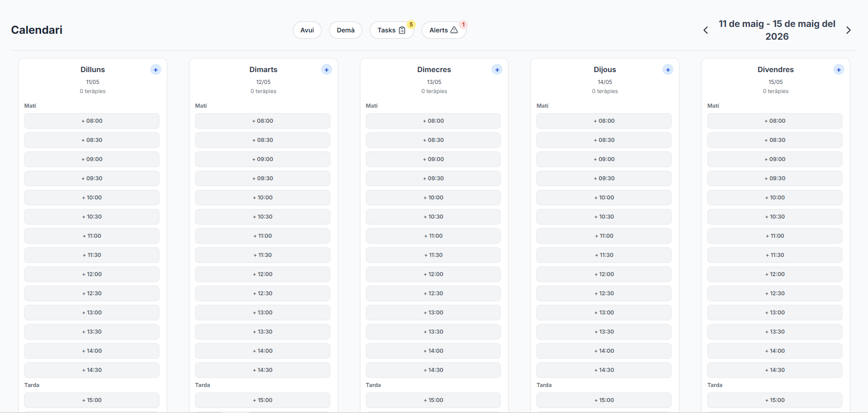Go to the Avui view
This screenshot has width=868, height=413.
tap(307, 30)
